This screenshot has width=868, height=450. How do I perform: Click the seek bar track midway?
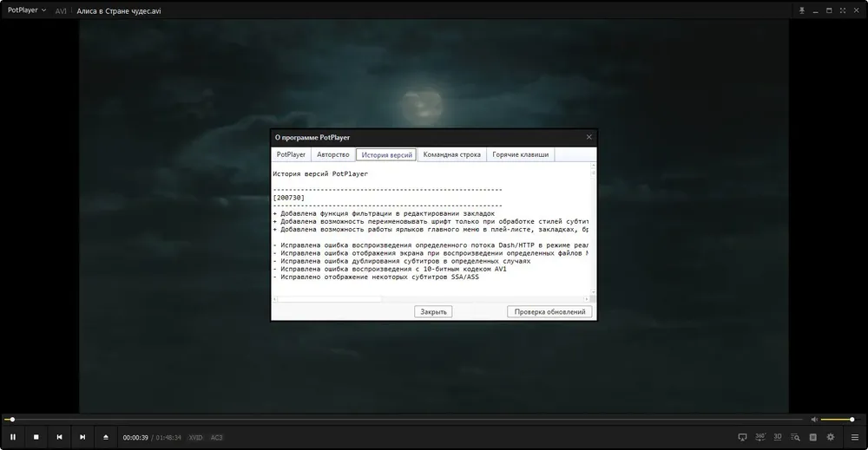click(403, 420)
